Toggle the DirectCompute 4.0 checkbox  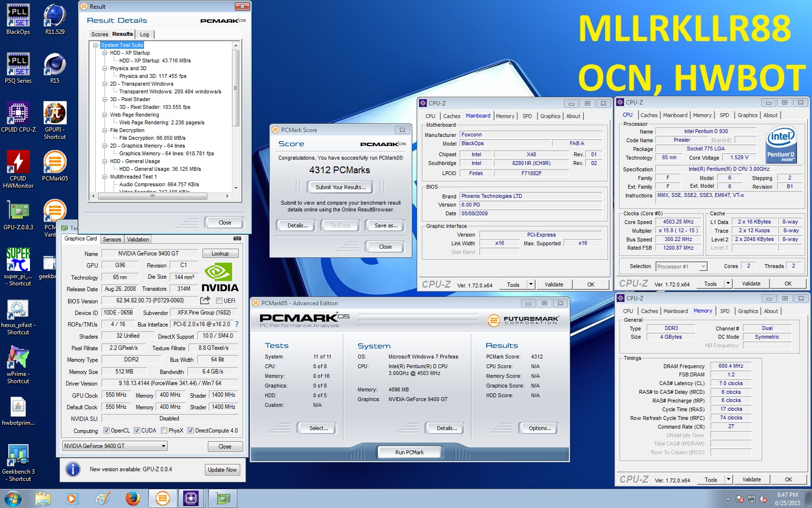point(190,431)
